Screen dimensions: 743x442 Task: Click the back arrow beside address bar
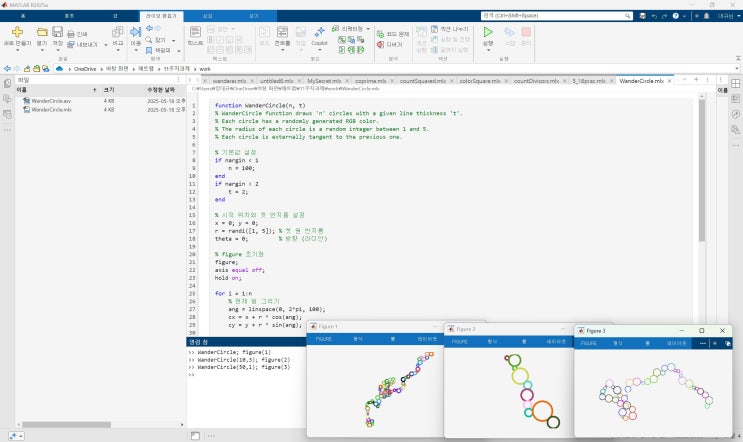point(7,69)
